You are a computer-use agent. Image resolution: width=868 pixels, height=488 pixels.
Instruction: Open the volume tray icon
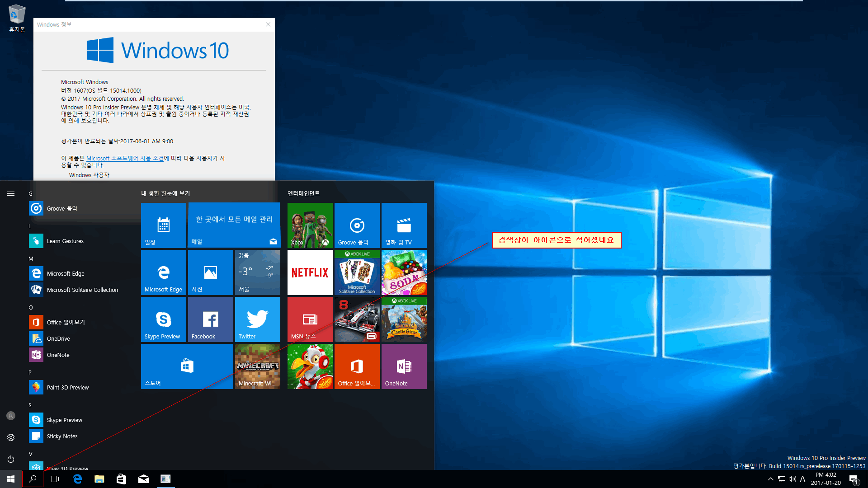pos(793,479)
